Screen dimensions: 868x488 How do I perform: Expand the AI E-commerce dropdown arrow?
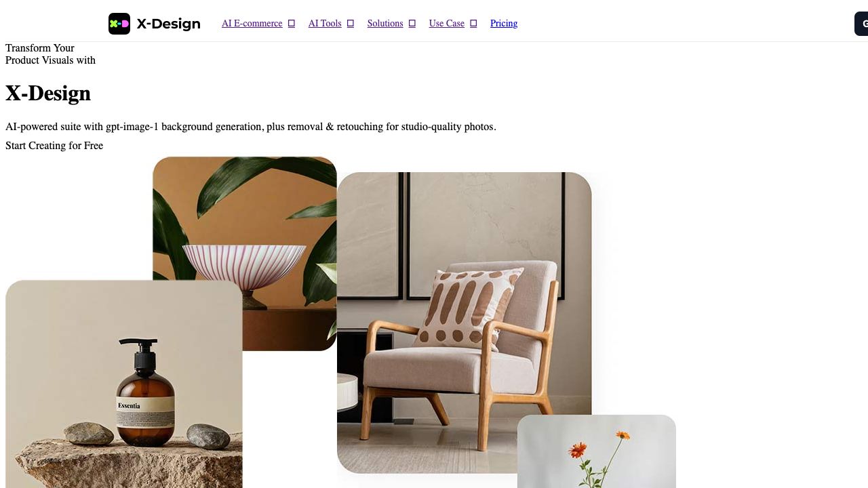point(292,24)
